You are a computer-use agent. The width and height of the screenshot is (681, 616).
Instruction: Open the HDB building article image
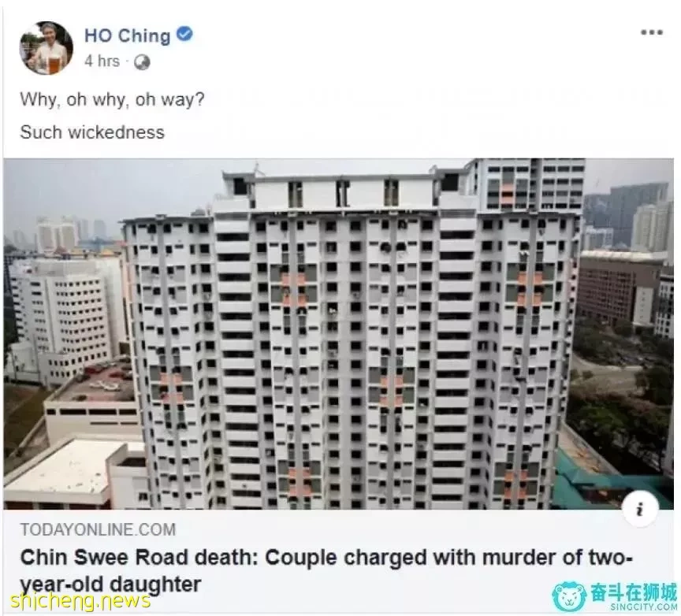click(338, 334)
